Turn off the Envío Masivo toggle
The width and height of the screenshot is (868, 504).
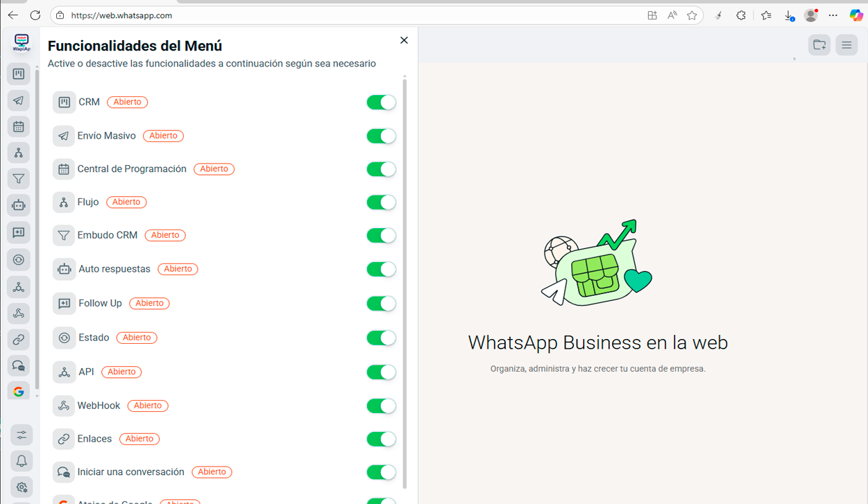pyautogui.click(x=381, y=136)
